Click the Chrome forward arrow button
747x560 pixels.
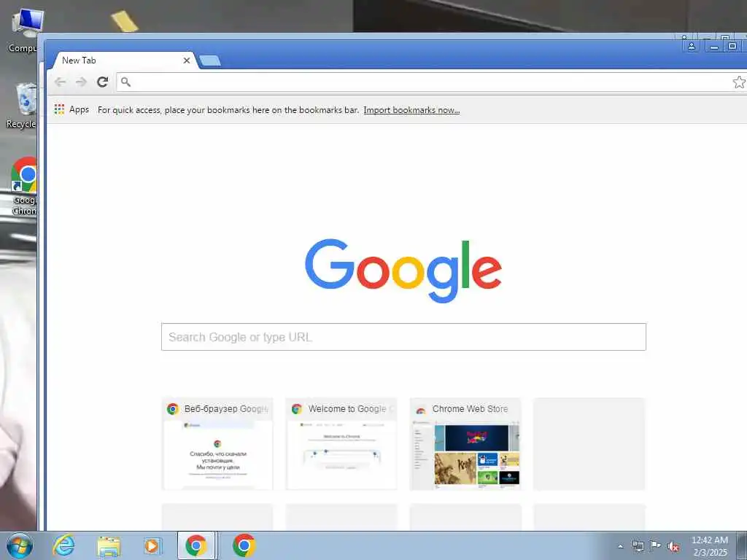(x=81, y=82)
